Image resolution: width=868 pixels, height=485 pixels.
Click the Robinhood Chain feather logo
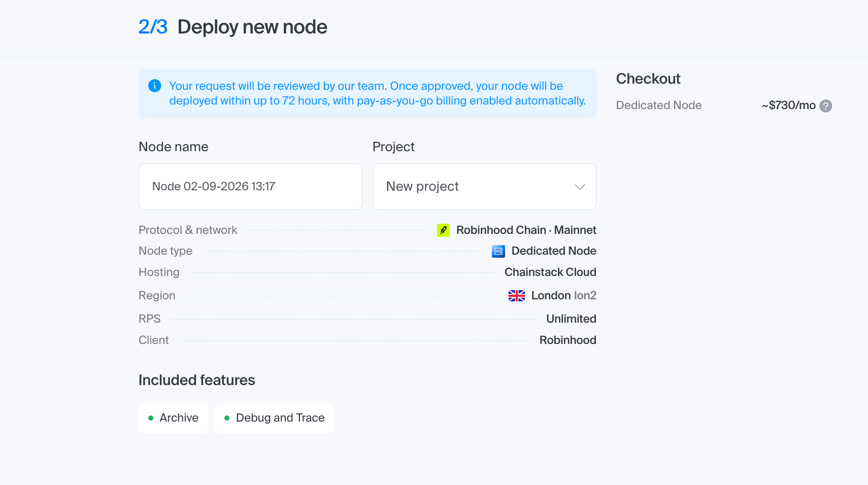tap(443, 230)
